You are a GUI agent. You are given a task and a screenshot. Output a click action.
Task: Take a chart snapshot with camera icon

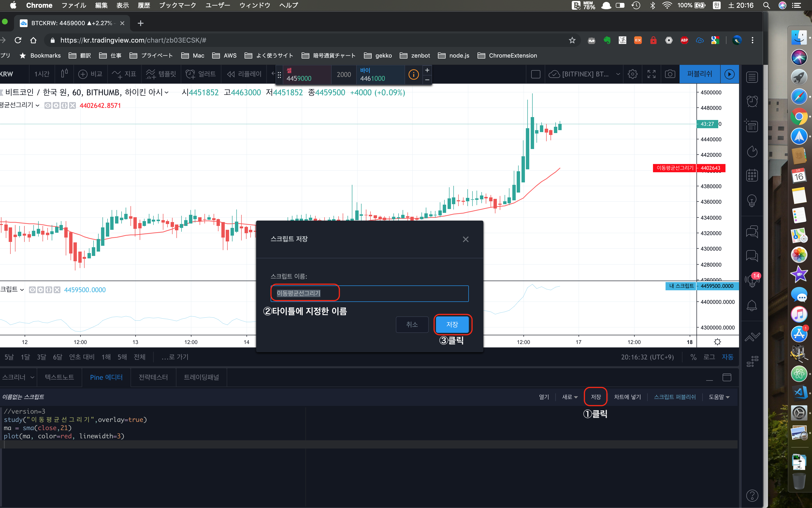tap(670, 74)
